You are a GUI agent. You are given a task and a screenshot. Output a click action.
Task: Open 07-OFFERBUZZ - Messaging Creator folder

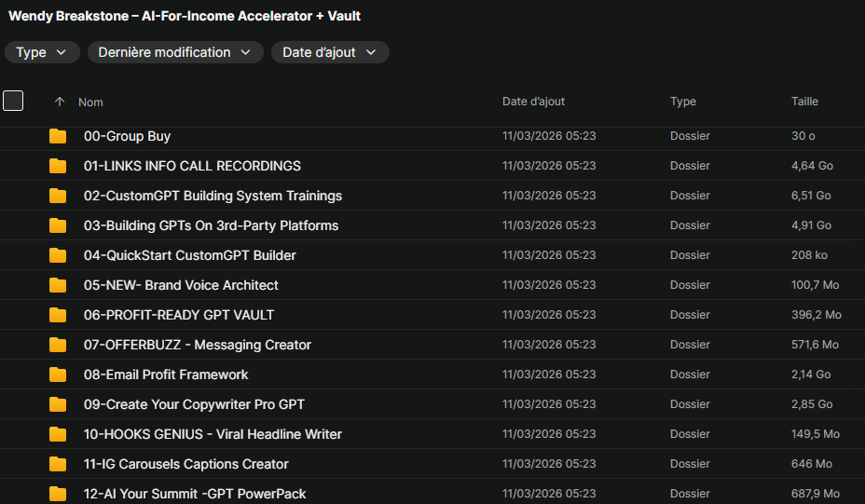point(198,345)
